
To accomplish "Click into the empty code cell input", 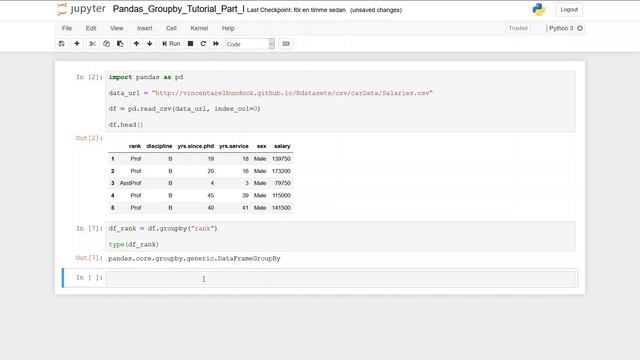I will pos(341,278).
